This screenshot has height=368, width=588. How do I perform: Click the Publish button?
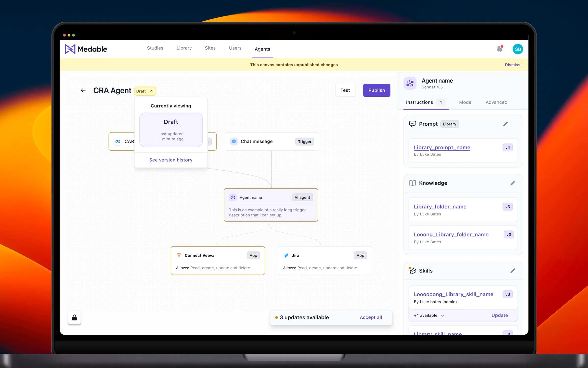click(377, 90)
